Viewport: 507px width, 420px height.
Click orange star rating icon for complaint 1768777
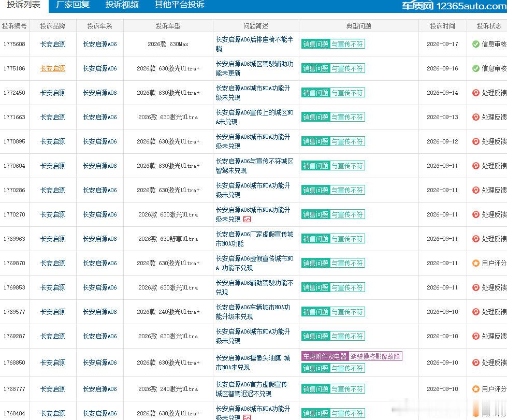pyautogui.click(x=475, y=389)
